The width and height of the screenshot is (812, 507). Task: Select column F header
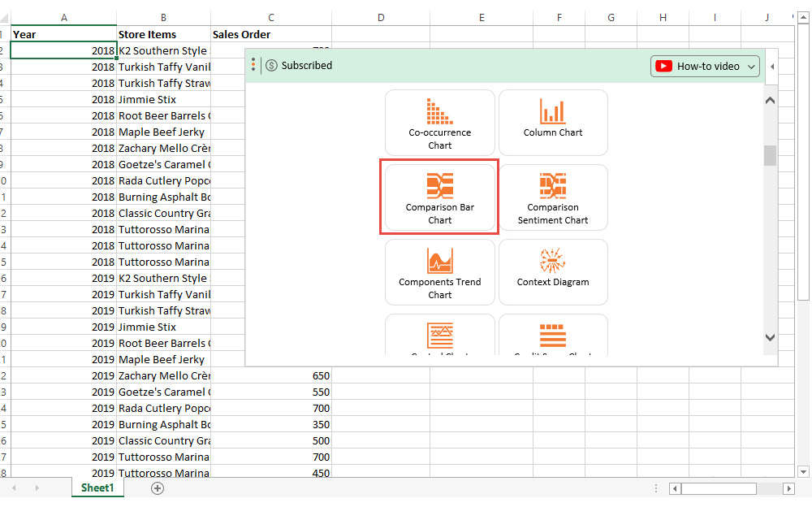point(559,18)
